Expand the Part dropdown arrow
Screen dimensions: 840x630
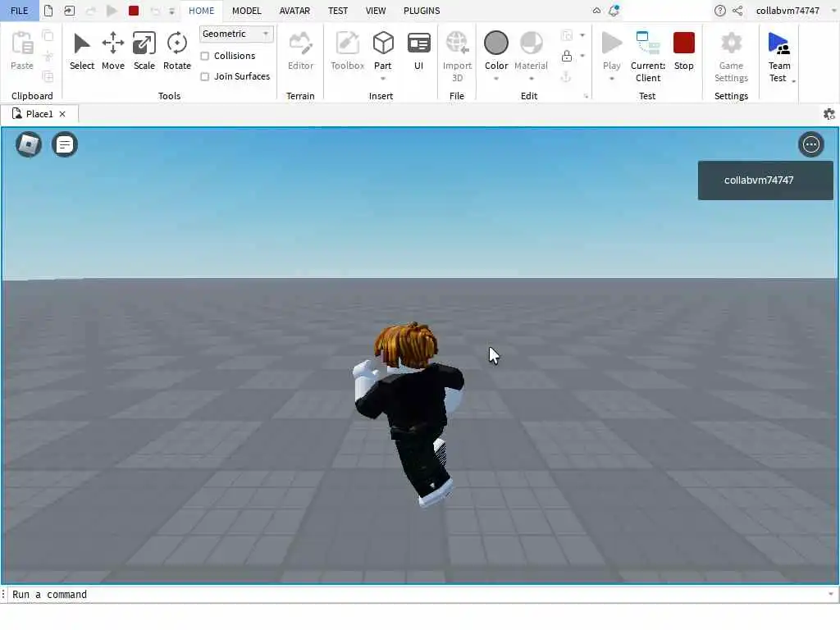coord(383,79)
